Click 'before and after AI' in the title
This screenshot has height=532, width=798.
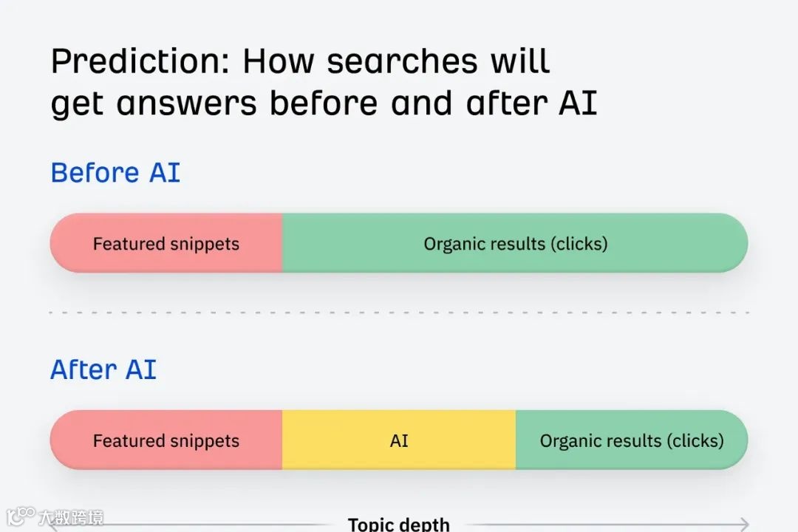(433, 103)
